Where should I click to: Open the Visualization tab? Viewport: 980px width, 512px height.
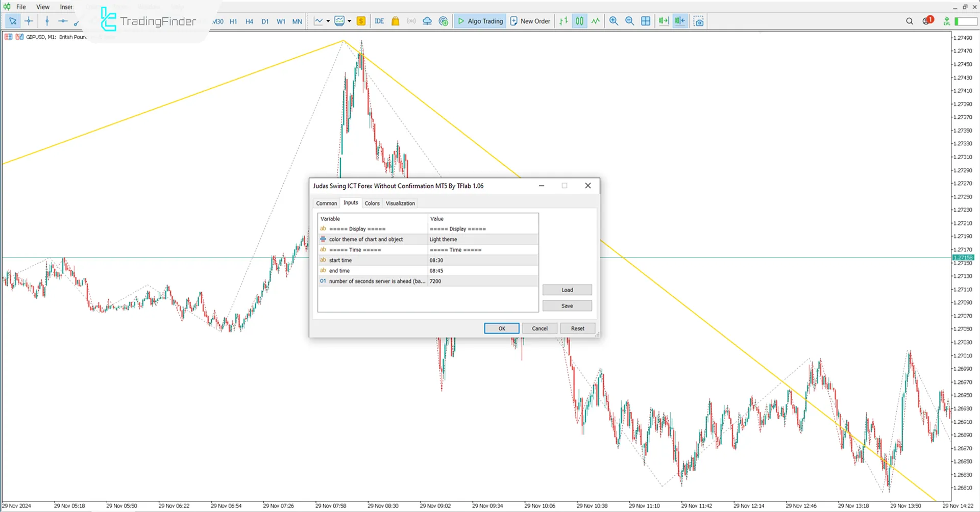click(400, 203)
